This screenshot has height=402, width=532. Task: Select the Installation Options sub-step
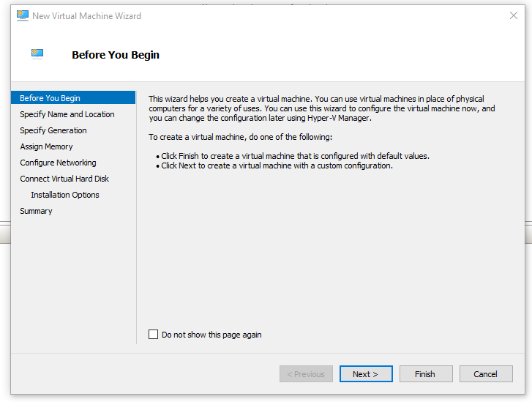pyautogui.click(x=65, y=195)
